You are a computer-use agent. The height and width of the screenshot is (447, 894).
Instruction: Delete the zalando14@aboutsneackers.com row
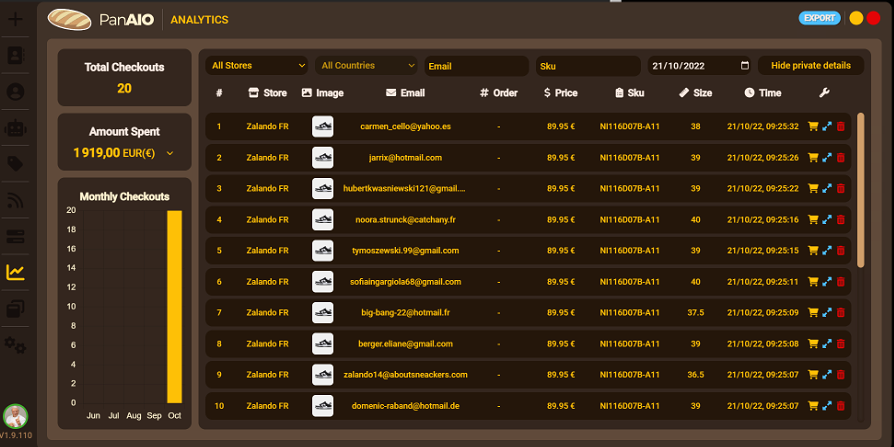point(840,375)
